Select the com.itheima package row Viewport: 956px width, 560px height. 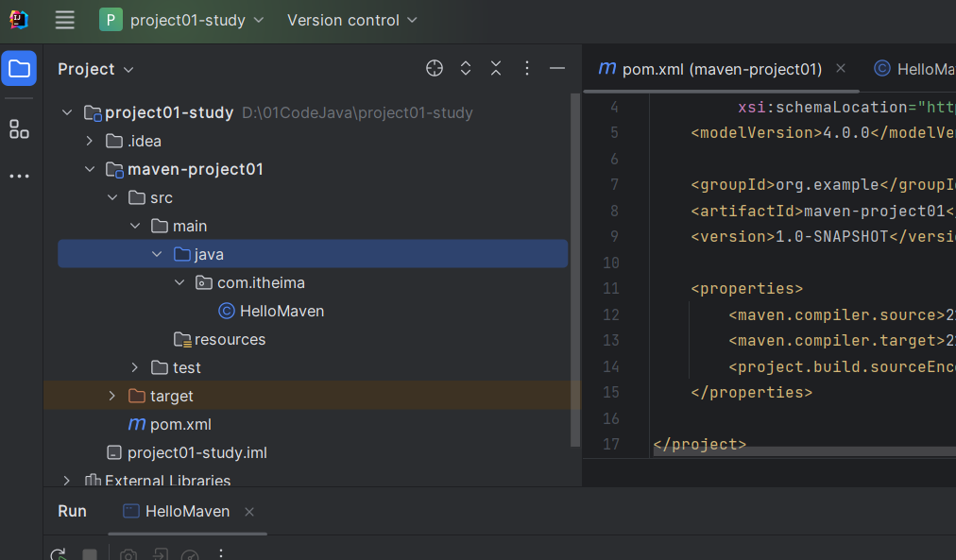[313, 282]
